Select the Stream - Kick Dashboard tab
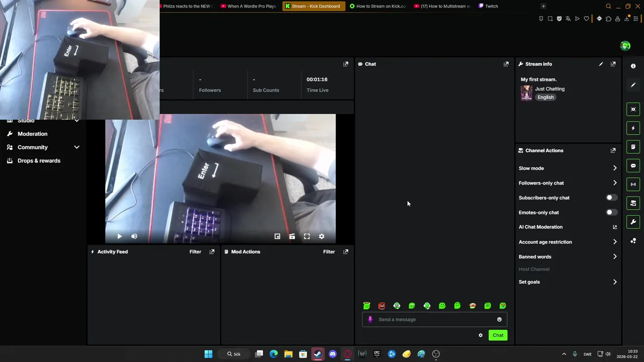 coord(314,6)
